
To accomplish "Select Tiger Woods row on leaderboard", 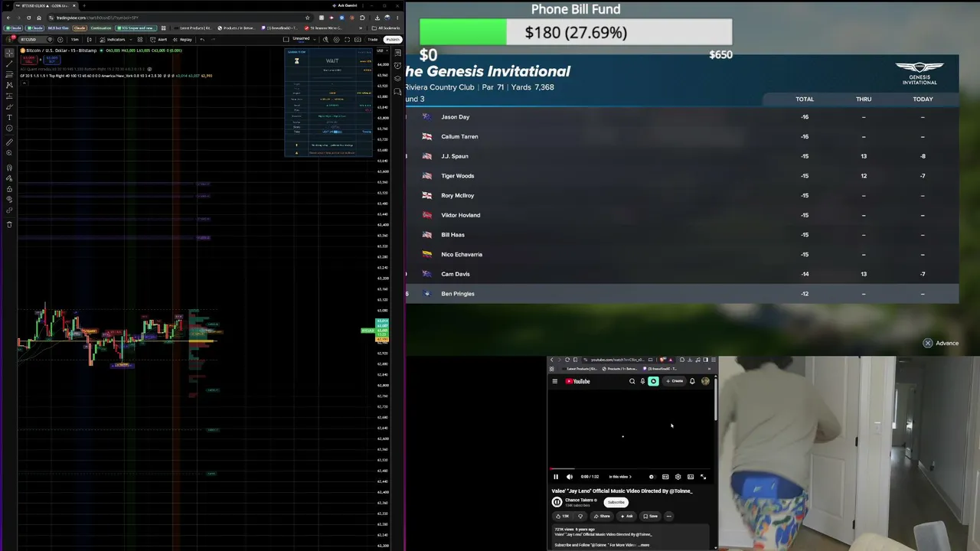I will point(682,176).
